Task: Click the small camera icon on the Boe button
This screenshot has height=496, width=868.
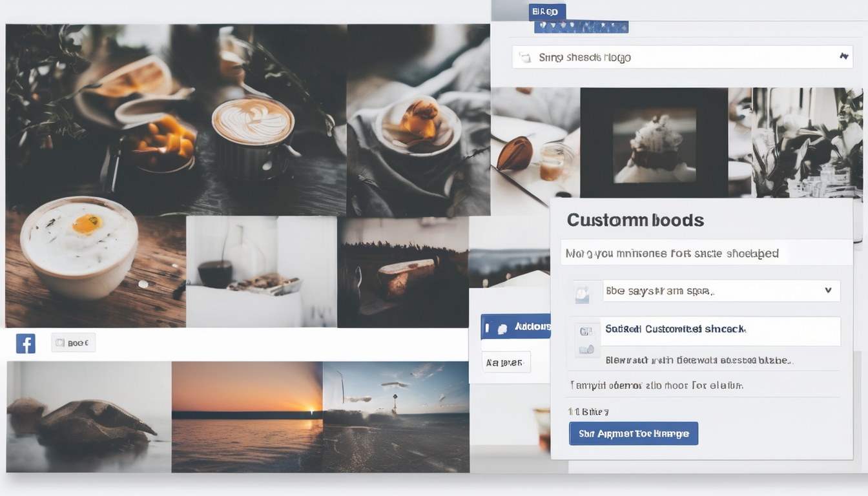Action: 59,343
